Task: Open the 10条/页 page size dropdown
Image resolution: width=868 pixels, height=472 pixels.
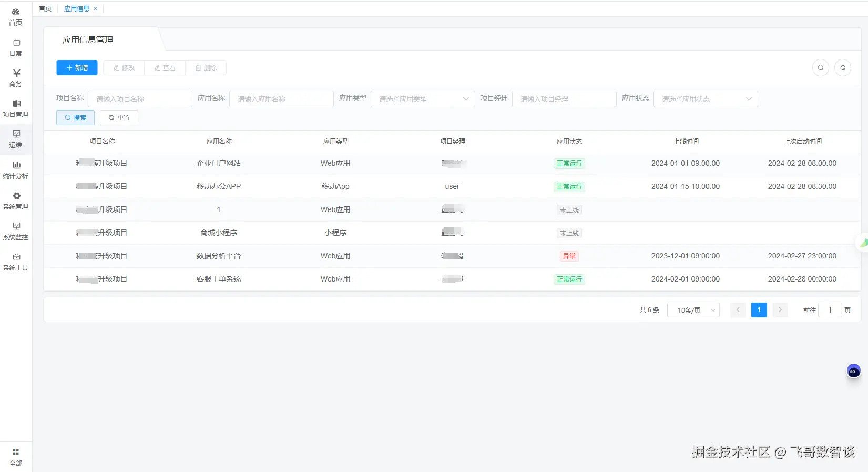Action: coord(693,310)
